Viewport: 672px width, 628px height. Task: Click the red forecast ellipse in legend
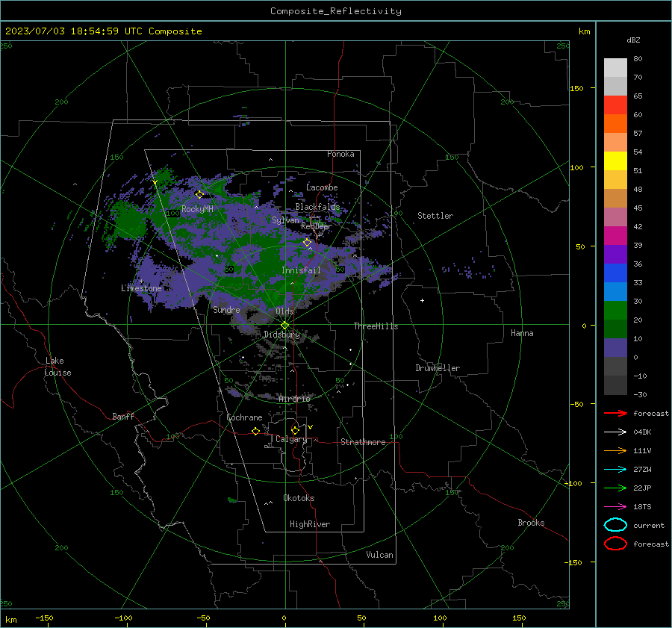615,544
